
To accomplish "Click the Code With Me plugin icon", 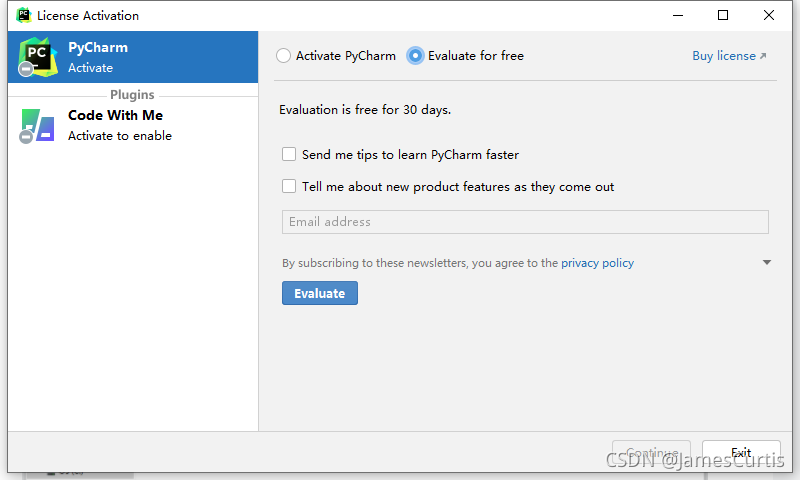I will point(37,125).
